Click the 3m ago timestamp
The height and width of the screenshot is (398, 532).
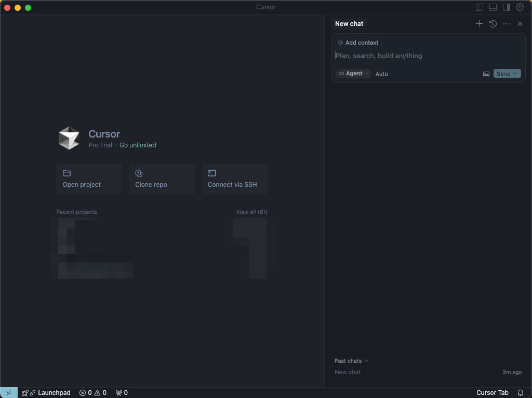(x=512, y=372)
